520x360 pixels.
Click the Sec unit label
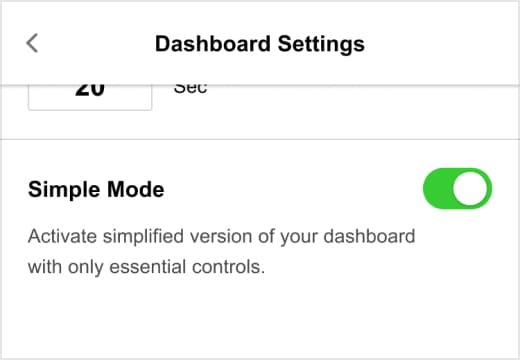point(190,89)
